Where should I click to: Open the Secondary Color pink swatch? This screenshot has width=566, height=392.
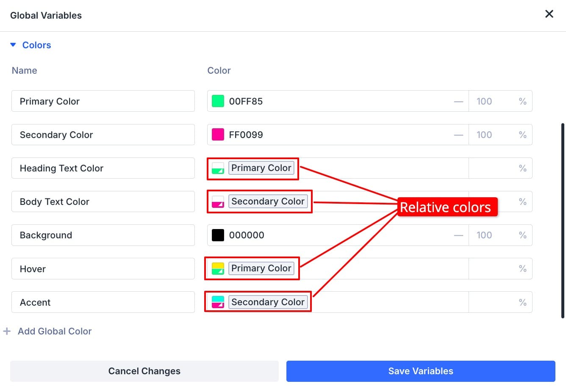pyautogui.click(x=218, y=135)
